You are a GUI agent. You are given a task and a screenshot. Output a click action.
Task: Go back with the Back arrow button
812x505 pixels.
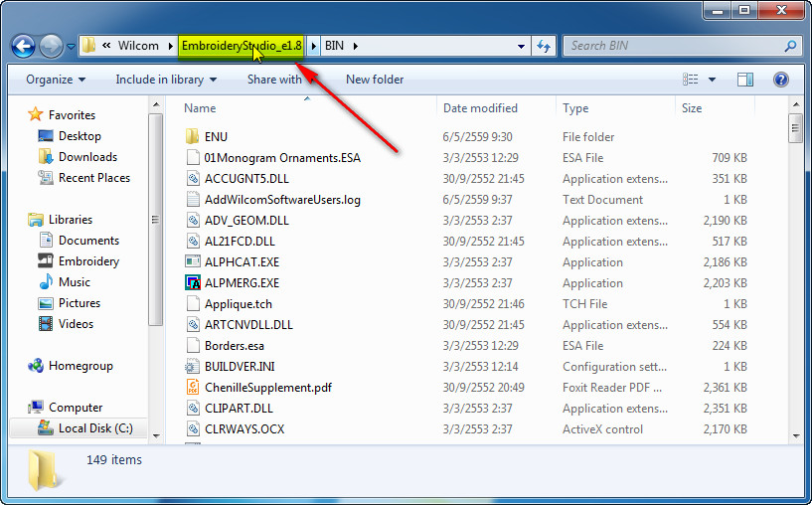pos(23,46)
